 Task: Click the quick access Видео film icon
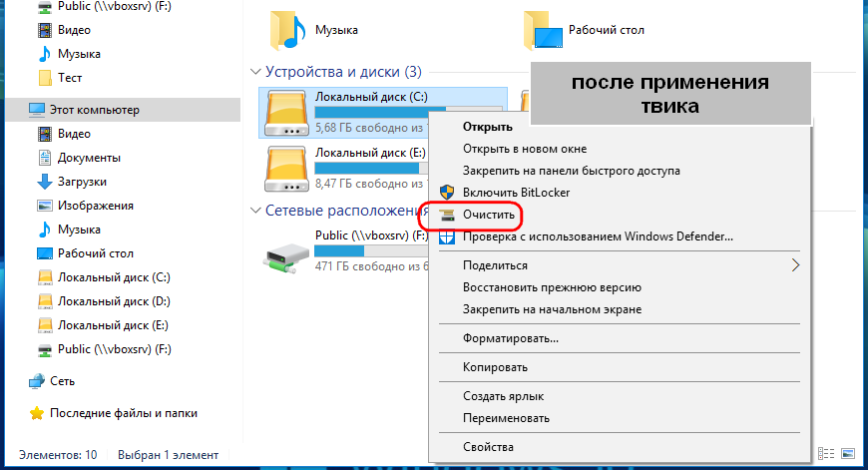(44, 30)
